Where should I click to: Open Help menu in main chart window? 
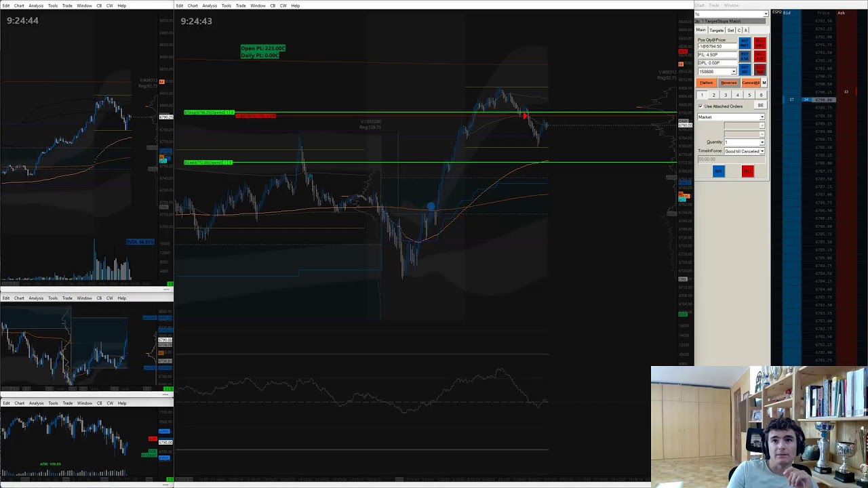[x=295, y=5]
